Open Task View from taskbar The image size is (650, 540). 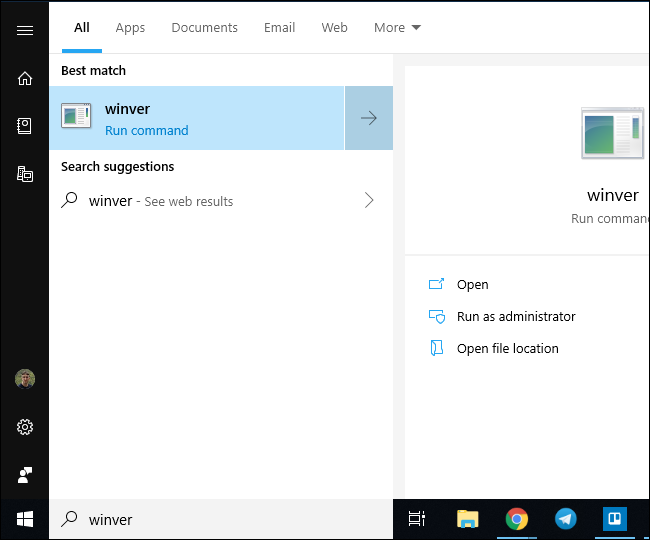point(417,519)
